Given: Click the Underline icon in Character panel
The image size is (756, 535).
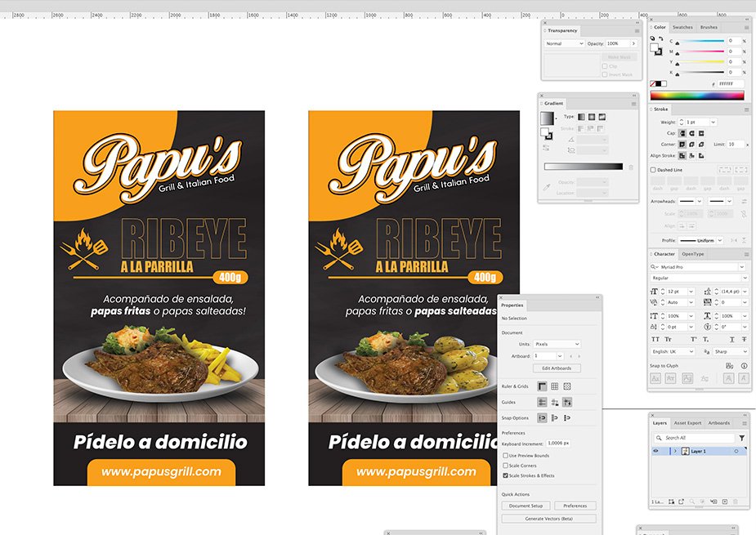Looking at the screenshot, I should (x=731, y=339).
